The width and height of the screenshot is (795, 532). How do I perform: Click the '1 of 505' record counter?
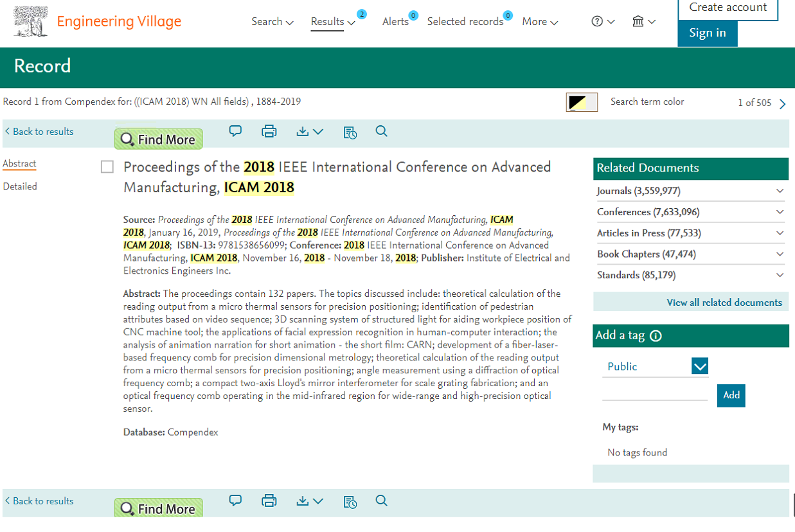[755, 103]
